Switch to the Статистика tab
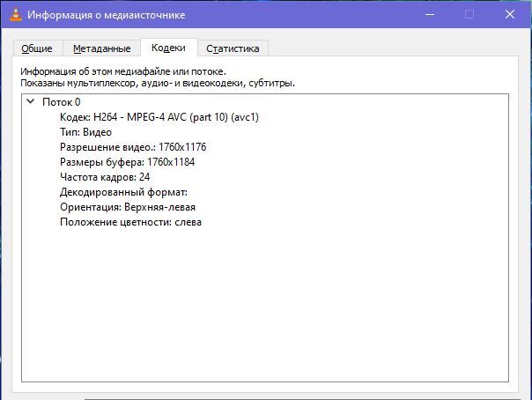This screenshot has height=400, width=532. 233,48
